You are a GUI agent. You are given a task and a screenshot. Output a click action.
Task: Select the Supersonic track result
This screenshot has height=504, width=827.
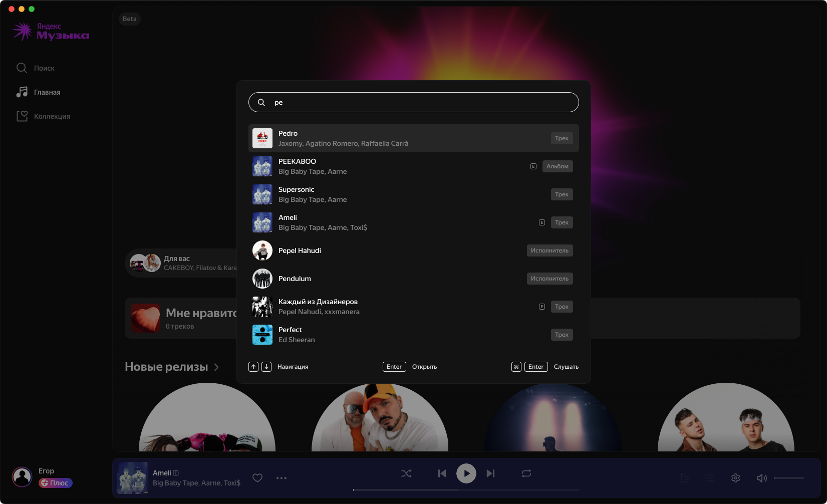pos(414,194)
